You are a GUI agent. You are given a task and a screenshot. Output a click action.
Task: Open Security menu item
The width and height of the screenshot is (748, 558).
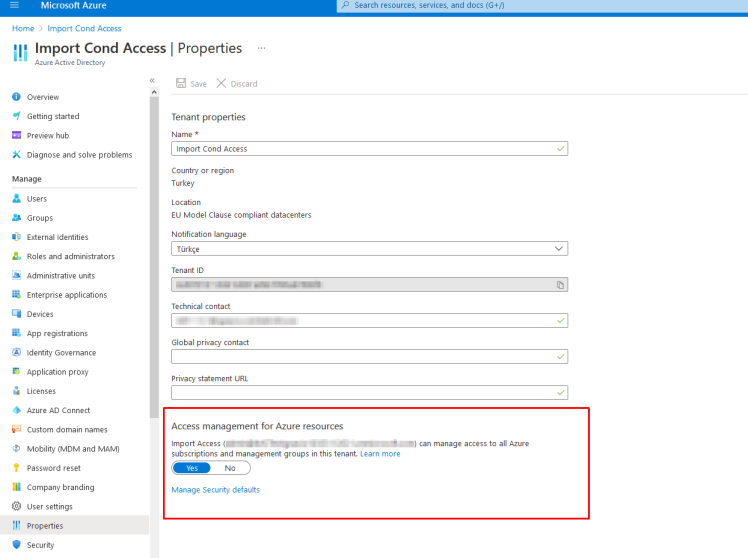40,545
